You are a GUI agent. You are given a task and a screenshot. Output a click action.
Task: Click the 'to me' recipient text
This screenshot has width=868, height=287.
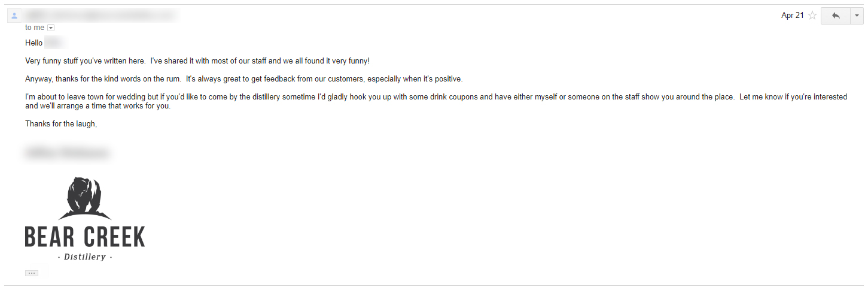(x=35, y=28)
